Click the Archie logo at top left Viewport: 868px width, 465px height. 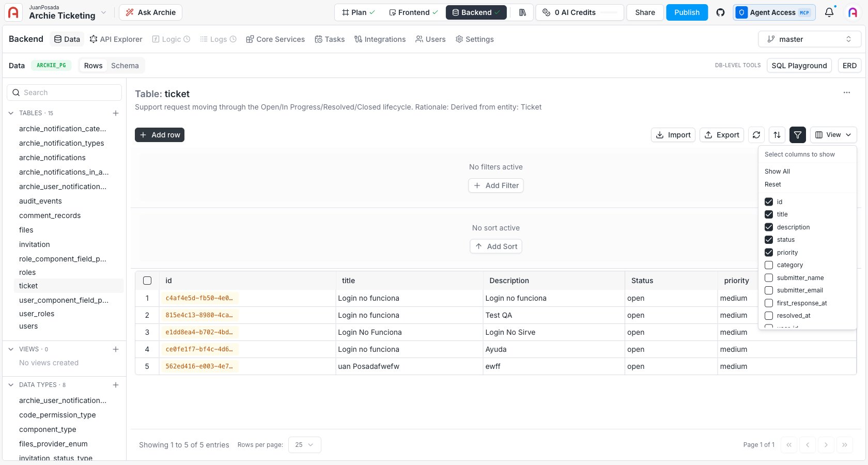point(13,12)
